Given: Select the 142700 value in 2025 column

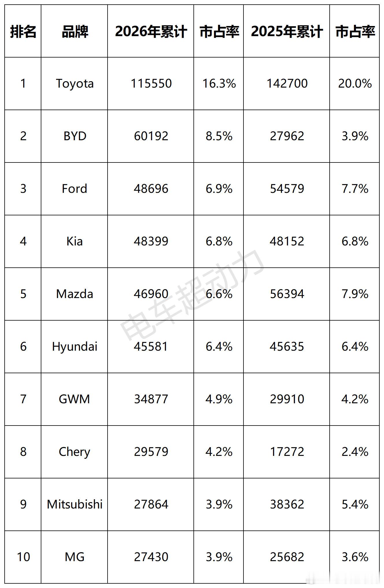Looking at the screenshot, I should [x=287, y=84].
